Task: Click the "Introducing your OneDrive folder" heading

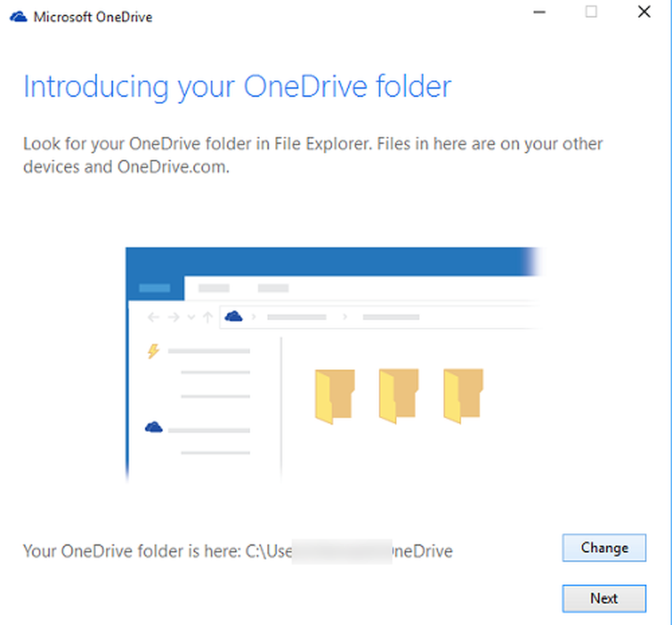Action: click(237, 87)
